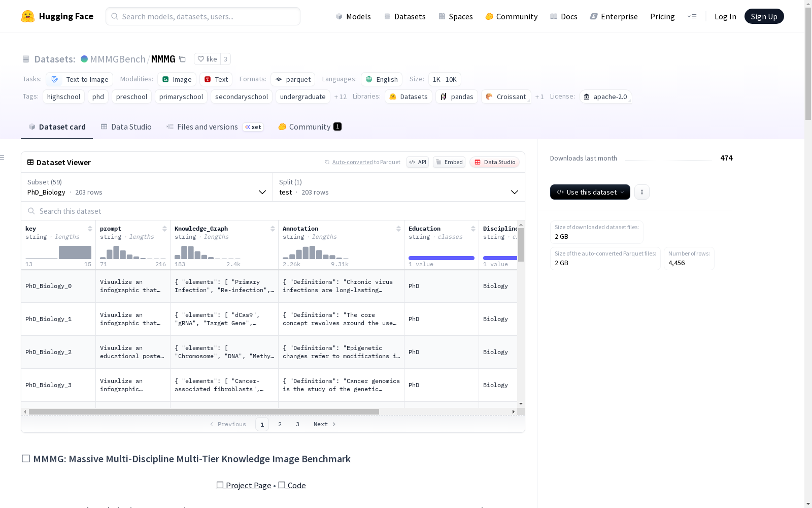The height and width of the screenshot is (508, 812).
Task: Open the more navigation options icon
Action: [x=692, y=16]
